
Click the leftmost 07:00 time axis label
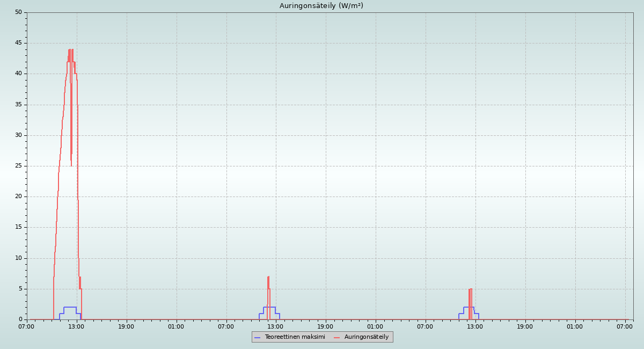tap(27, 326)
